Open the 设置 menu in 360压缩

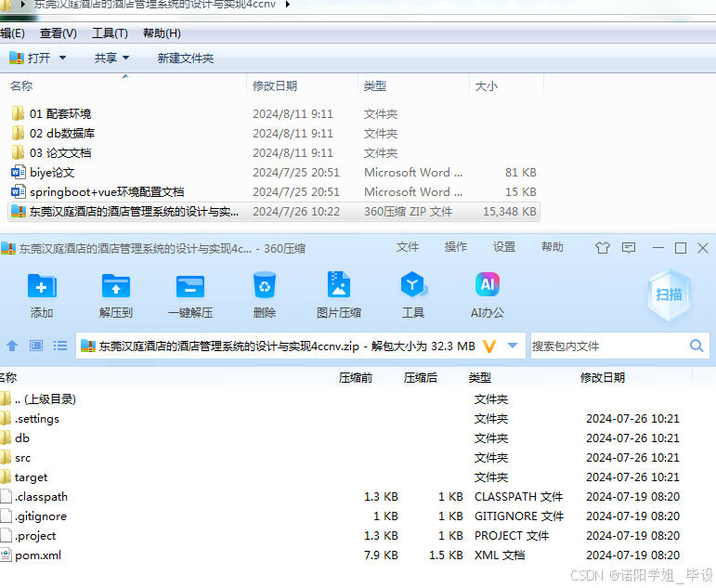tap(504, 247)
